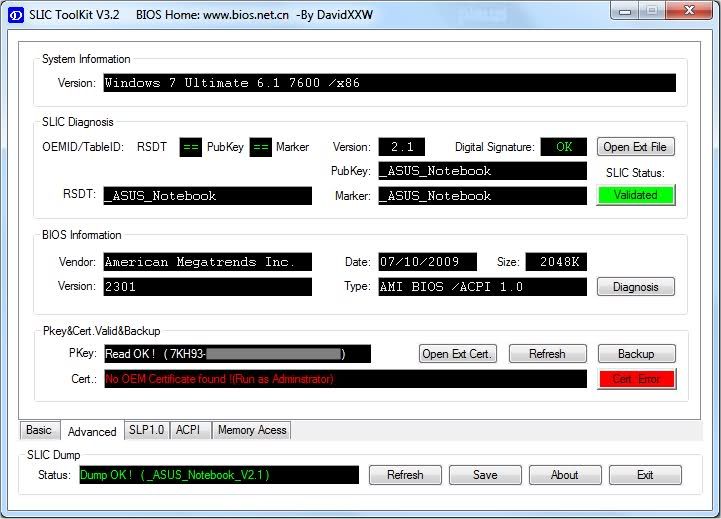This screenshot has width=721, height=519.
Task: Click the BIOS Size field 2048K
Action: [556, 262]
